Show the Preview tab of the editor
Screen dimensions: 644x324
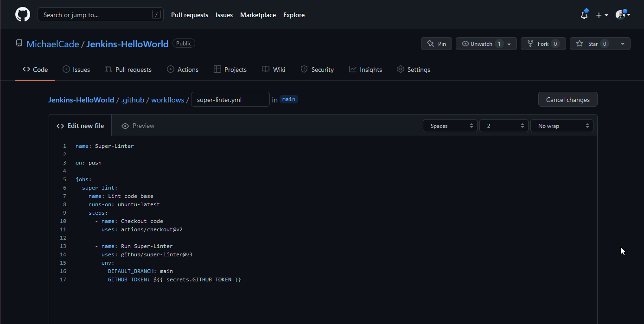(138, 126)
